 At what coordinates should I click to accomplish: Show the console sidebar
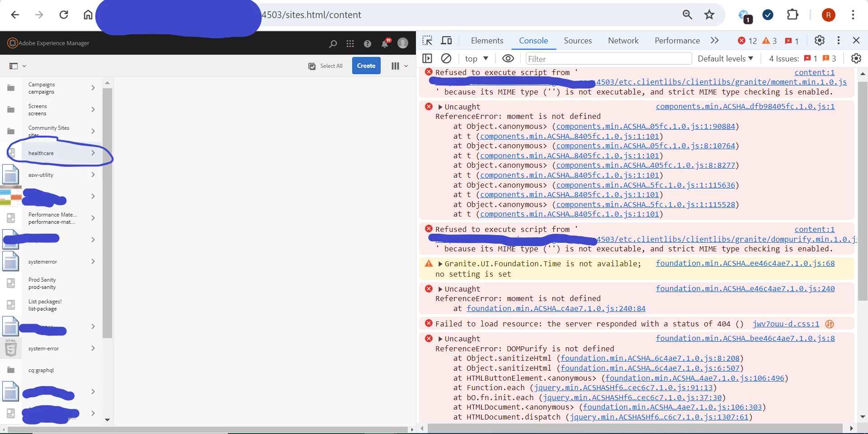(427, 58)
